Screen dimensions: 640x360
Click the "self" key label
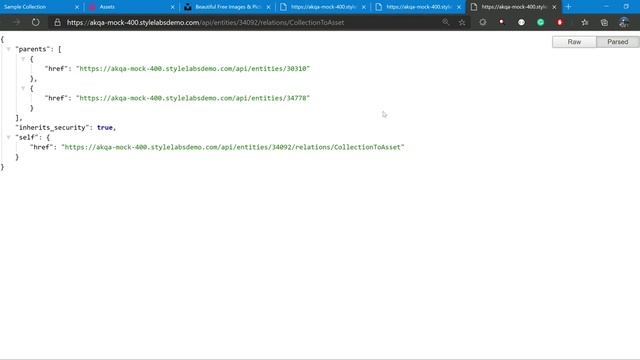coord(27,137)
